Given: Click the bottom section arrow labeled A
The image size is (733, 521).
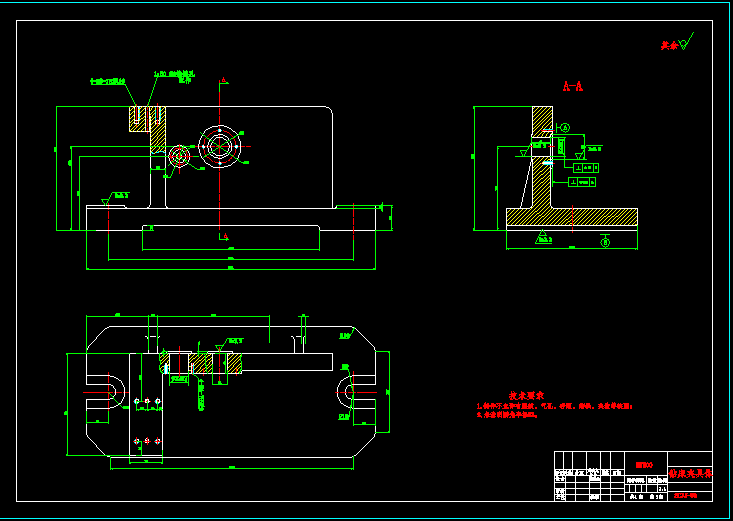Looking at the screenshot, I should pyautogui.click(x=223, y=236).
